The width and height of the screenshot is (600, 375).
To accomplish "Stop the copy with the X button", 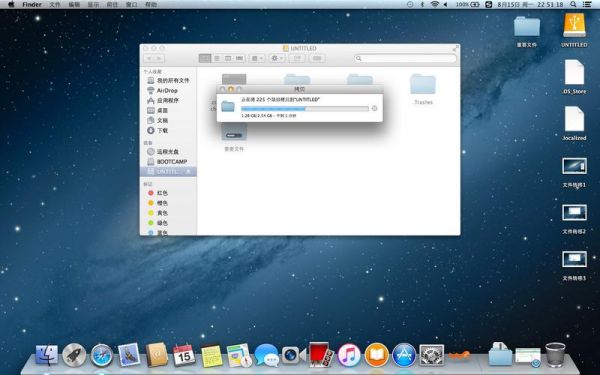I will (374, 108).
